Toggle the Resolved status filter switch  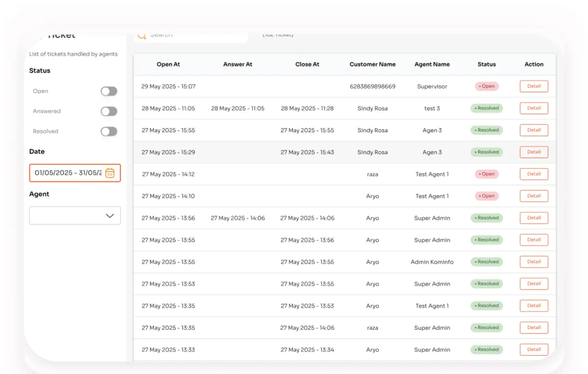point(109,131)
